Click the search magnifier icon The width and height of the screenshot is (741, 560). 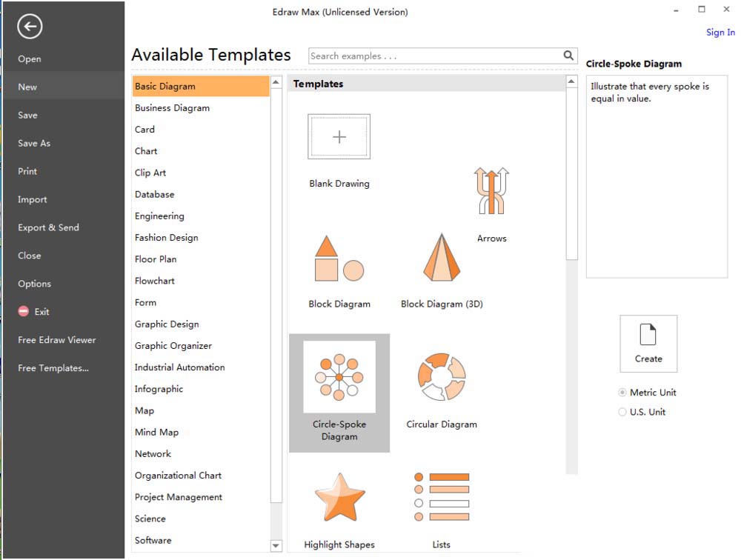pos(568,56)
